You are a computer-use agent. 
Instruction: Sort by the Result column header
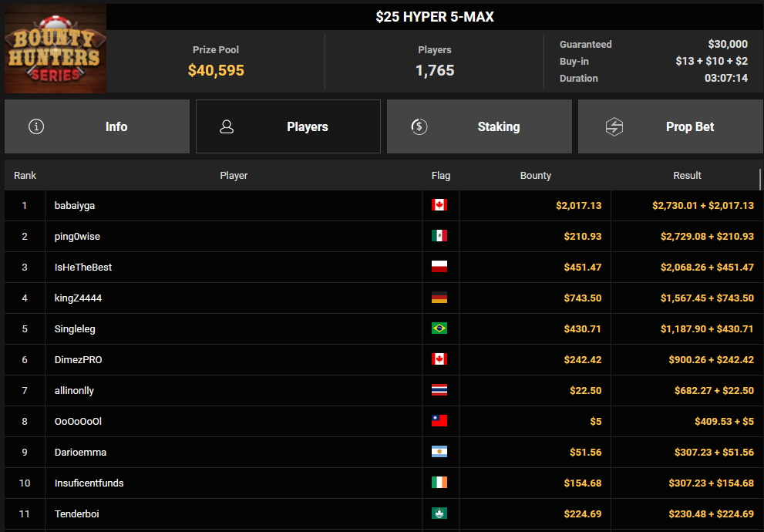[x=687, y=175]
